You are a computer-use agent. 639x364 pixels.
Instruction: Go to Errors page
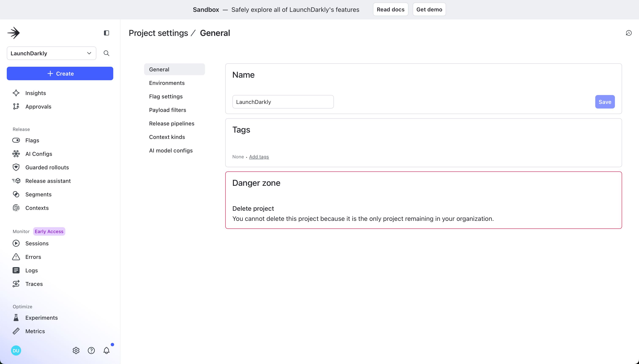point(33,257)
